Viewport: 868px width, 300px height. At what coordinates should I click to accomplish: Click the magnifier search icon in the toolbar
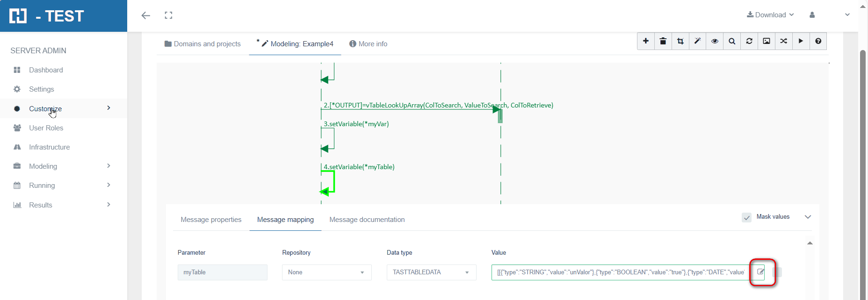coord(732,41)
